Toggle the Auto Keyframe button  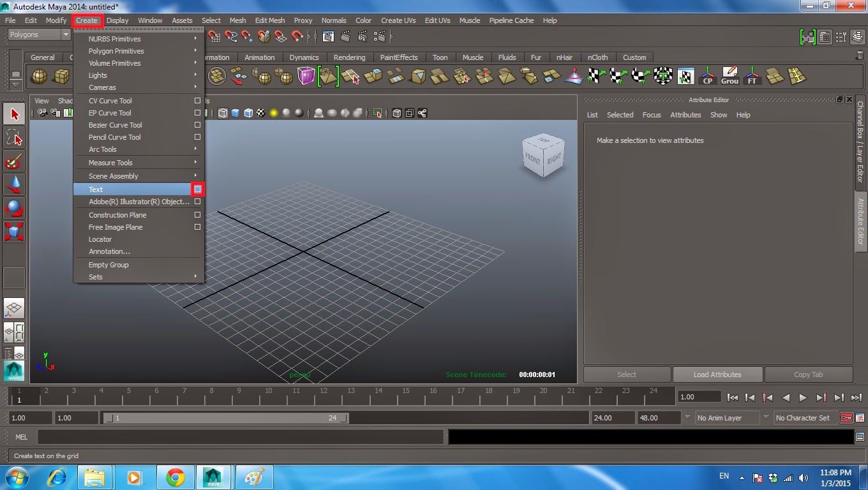(846, 418)
